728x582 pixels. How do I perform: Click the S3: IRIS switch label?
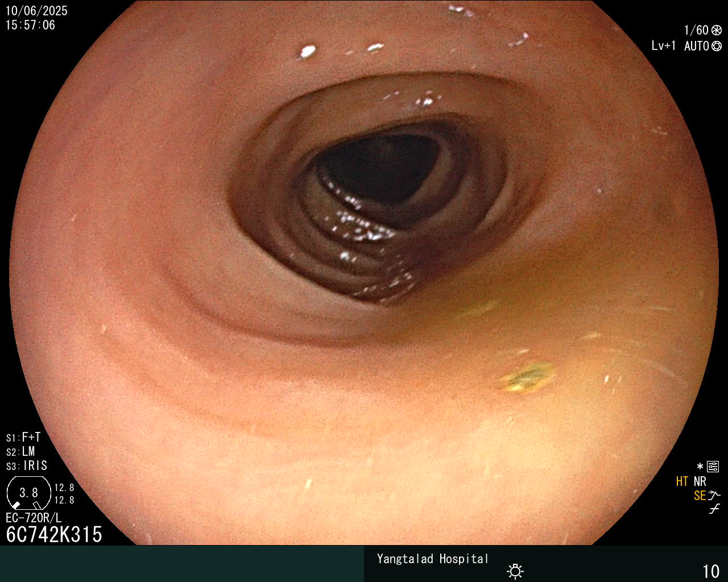coord(27,466)
